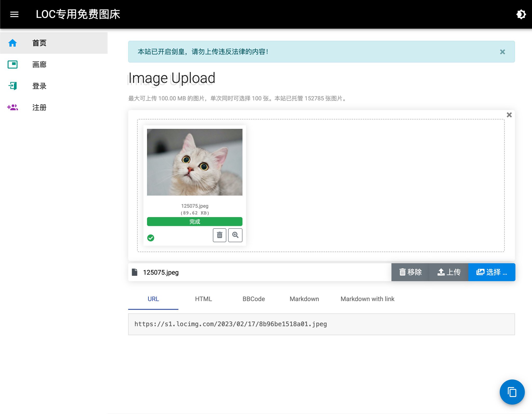Dismiss the announcement banner
The image size is (532, 414).
tap(502, 52)
